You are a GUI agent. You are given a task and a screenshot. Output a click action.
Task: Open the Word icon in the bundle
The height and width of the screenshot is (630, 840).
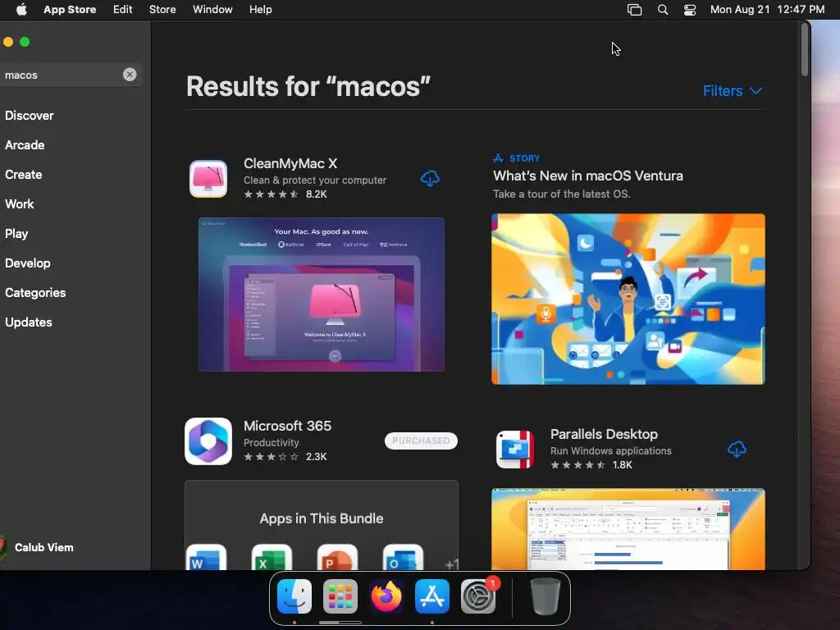click(x=206, y=557)
